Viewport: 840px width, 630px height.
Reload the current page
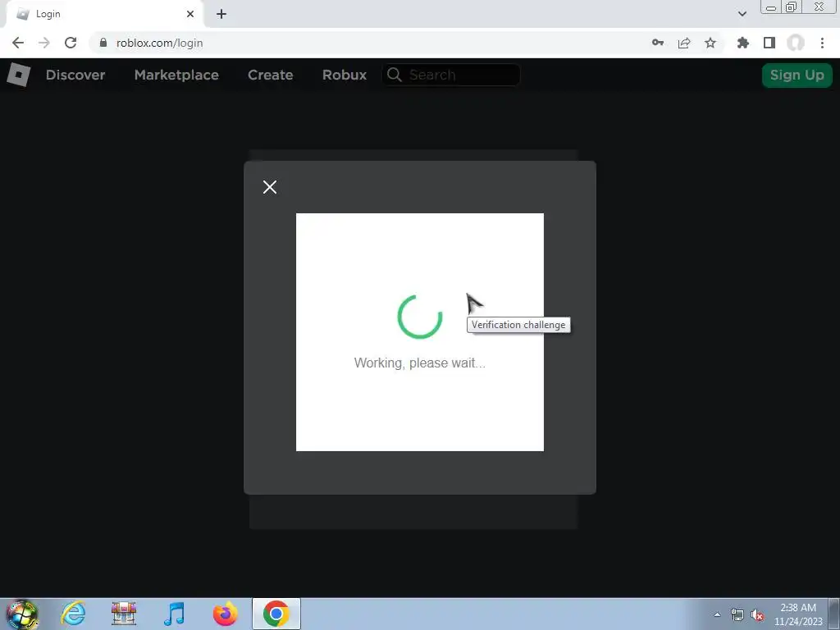click(x=71, y=43)
